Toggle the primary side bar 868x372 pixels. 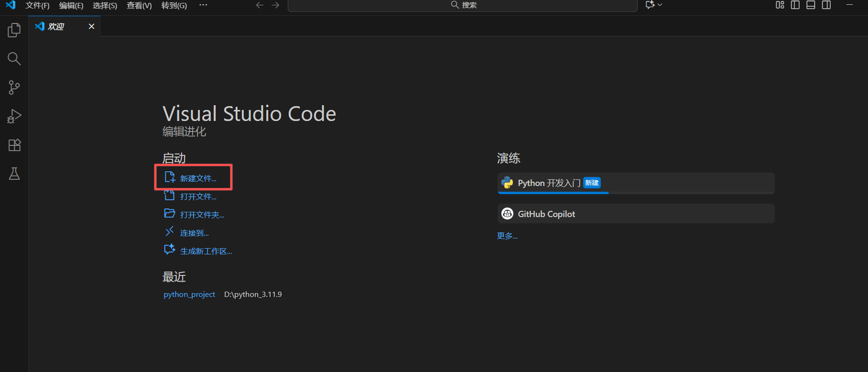pyautogui.click(x=795, y=5)
